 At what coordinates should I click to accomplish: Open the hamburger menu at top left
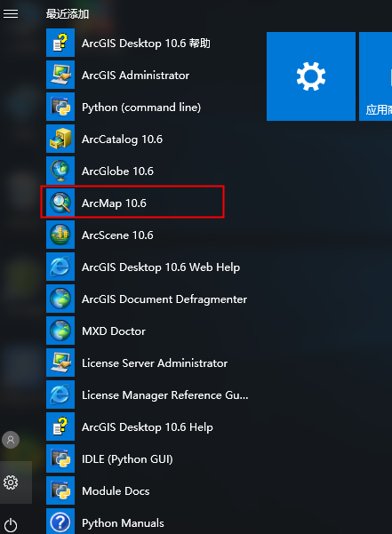pyautogui.click(x=11, y=13)
